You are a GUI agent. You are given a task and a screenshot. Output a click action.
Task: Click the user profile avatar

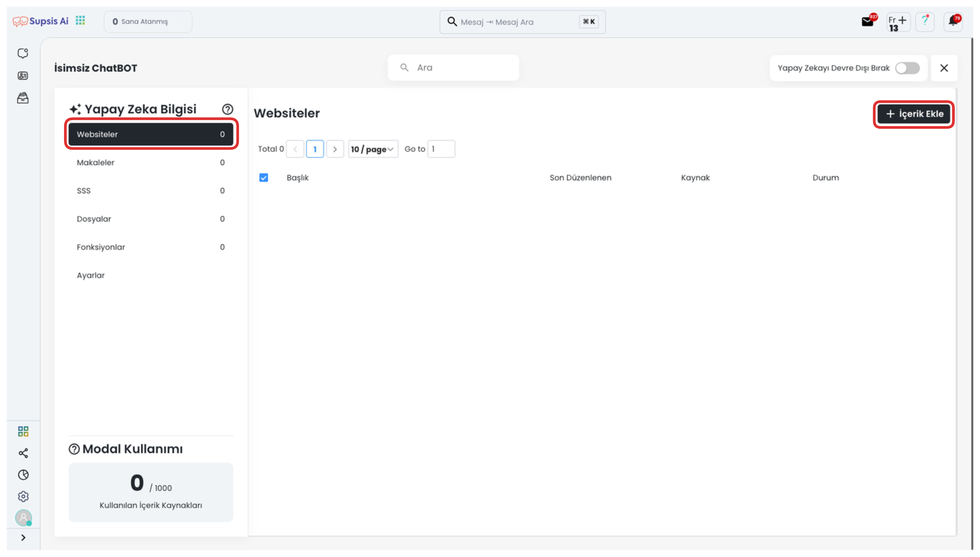pyautogui.click(x=23, y=518)
